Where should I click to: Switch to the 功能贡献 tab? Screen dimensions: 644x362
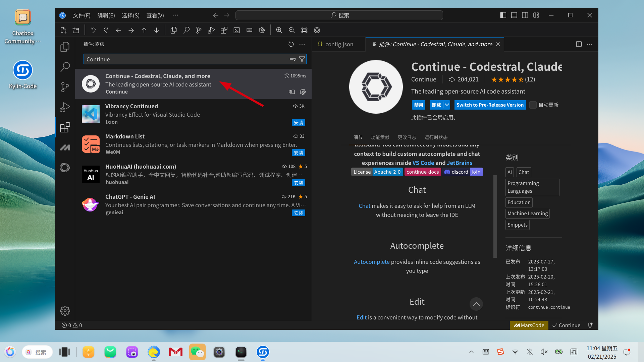tap(380, 137)
